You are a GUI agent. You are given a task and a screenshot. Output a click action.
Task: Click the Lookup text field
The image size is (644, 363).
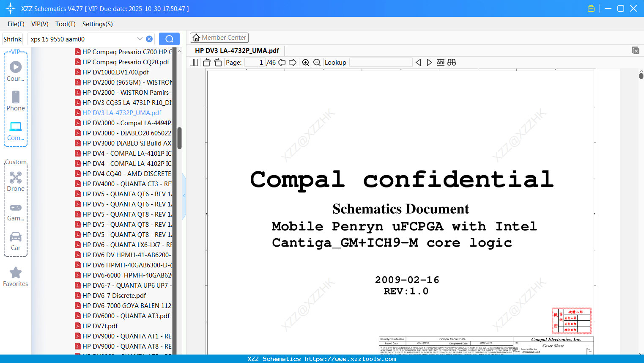coord(381,62)
